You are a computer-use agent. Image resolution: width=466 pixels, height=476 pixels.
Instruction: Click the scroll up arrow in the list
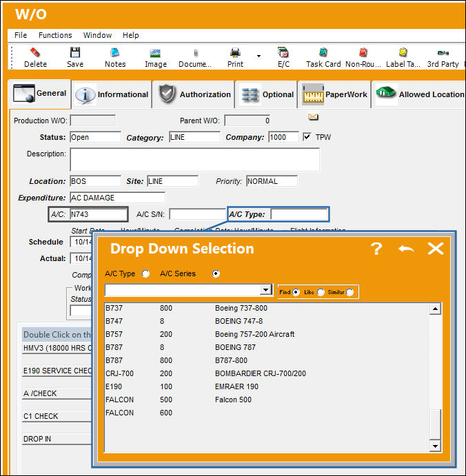click(x=435, y=309)
